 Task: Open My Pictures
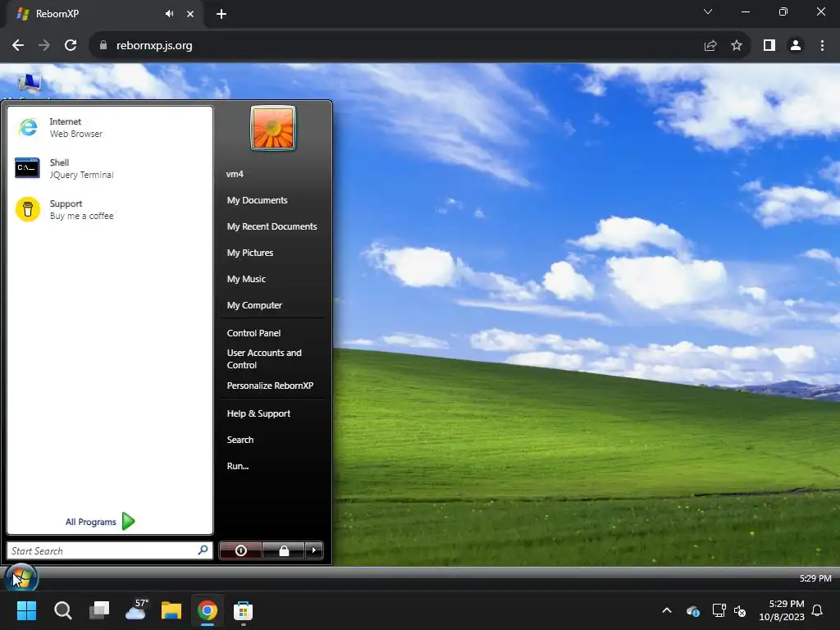coord(250,253)
